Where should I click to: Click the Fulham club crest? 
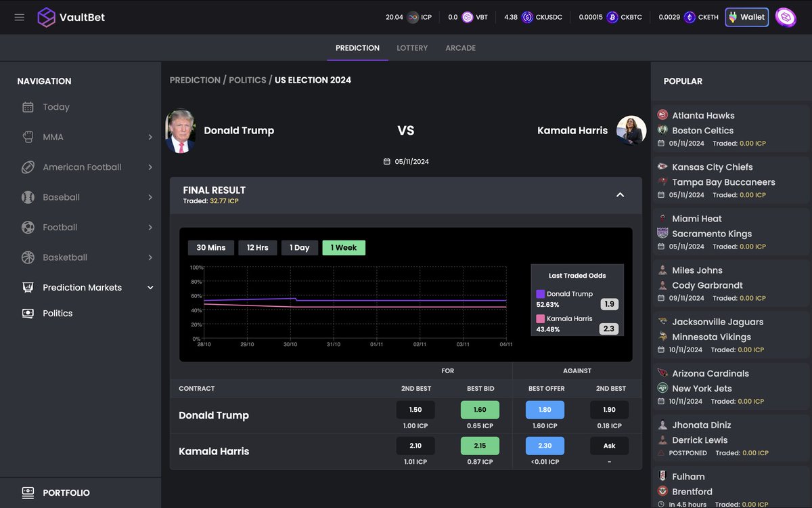click(662, 476)
